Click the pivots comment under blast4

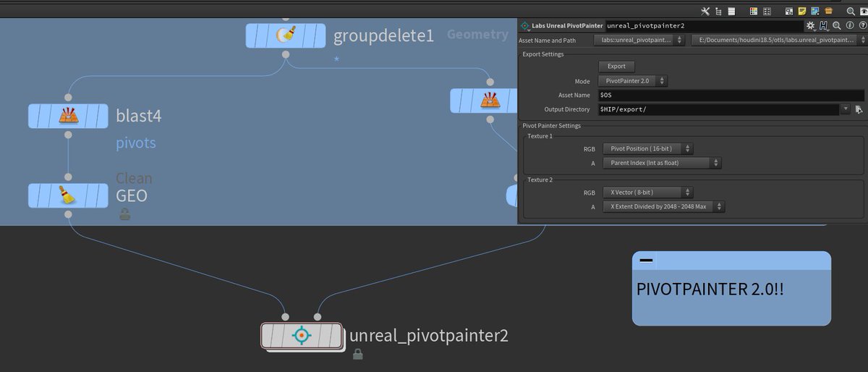point(135,143)
